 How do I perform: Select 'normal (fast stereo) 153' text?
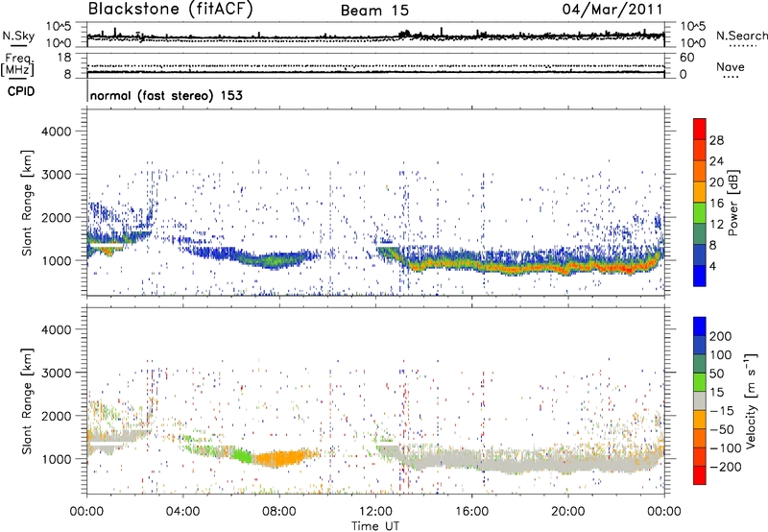click(x=166, y=95)
